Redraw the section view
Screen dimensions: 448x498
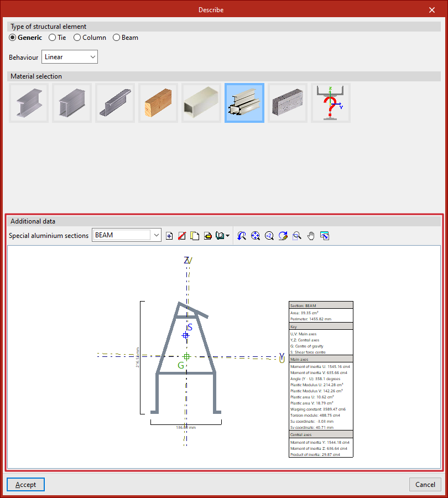click(x=283, y=236)
